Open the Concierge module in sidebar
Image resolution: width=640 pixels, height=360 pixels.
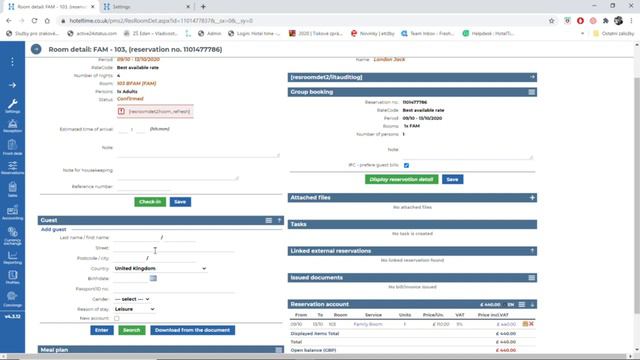[12, 299]
